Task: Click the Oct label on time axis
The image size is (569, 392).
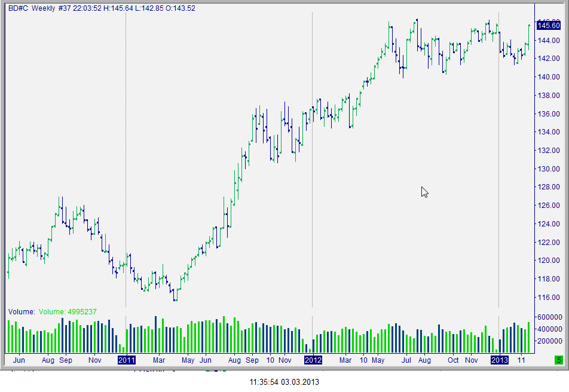Action: [x=453, y=360]
